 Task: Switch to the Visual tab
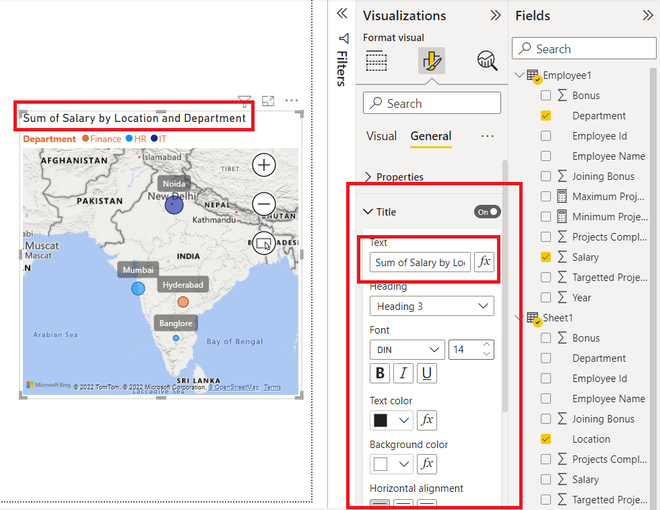tap(381, 136)
